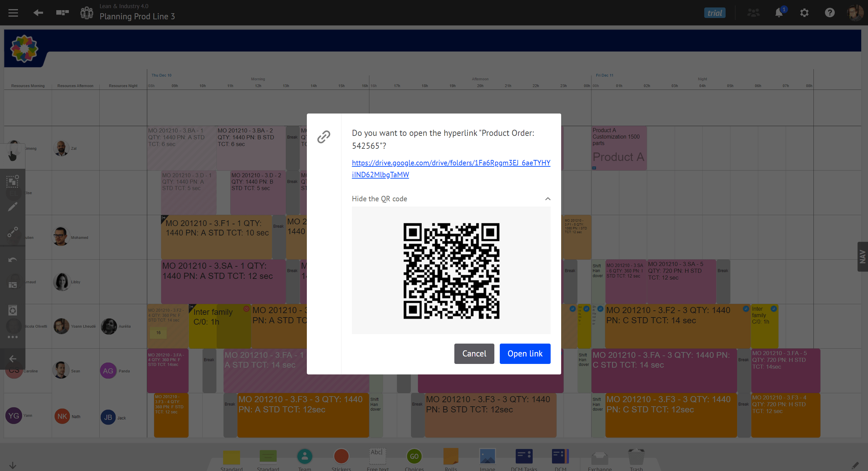Click the edit pencil at bottom right
Screen dimensions: 868x471
coord(855,465)
